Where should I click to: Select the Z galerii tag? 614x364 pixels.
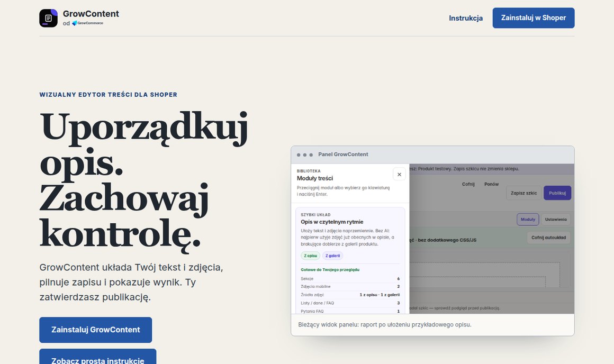332,256
